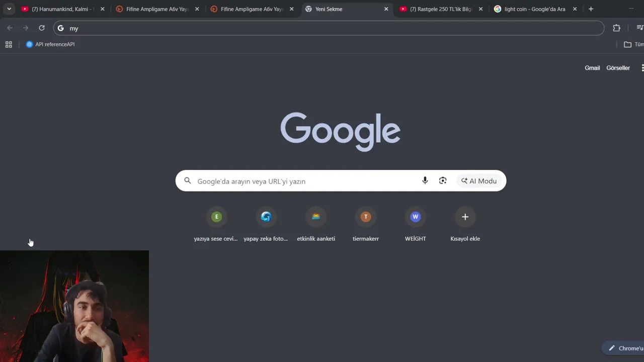Switch to the light coin Google search tab
The width and height of the screenshot is (644, 362).
tap(534, 9)
